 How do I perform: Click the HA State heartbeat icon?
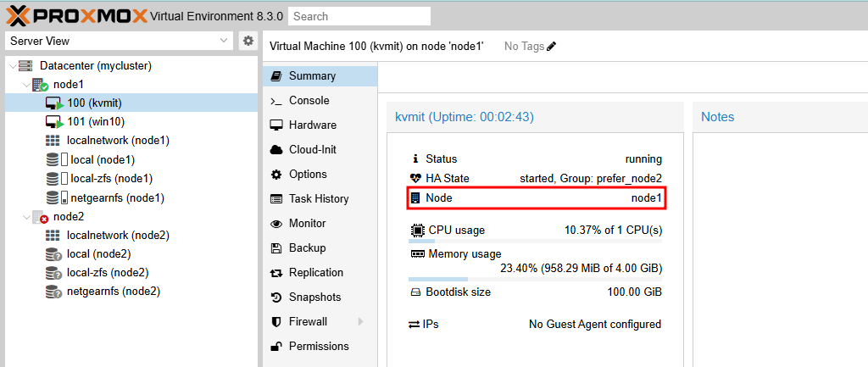(415, 178)
